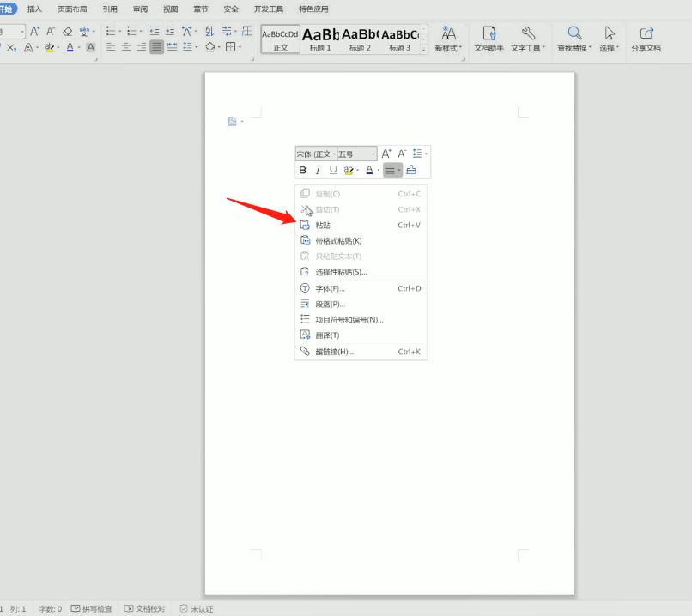Click the sort A-Z icon
Screen dimensions: 692x616
tap(209, 31)
